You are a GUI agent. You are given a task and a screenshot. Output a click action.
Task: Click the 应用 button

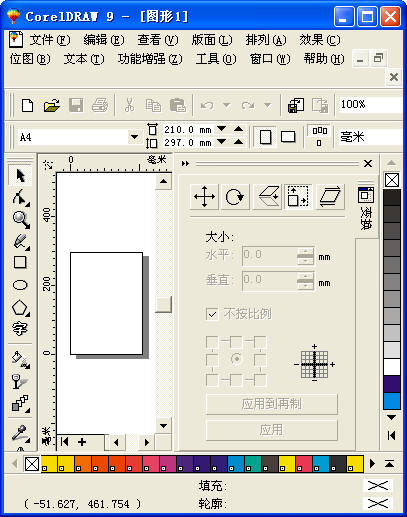point(272,430)
